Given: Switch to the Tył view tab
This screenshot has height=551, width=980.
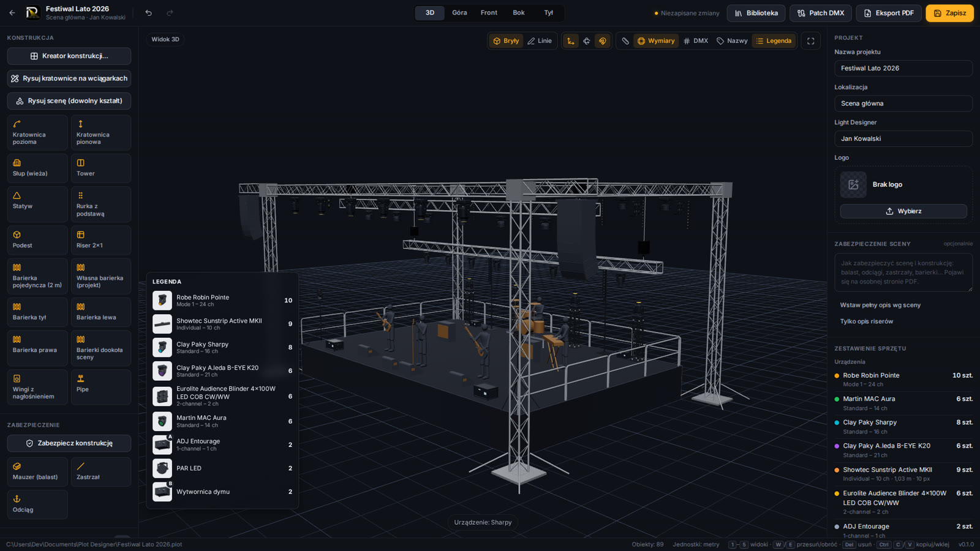Looking at the screenshot, I should coord(548,13).
